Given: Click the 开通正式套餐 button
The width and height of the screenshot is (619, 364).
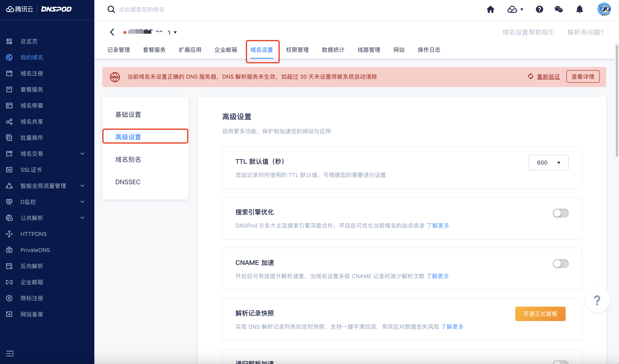Looking at the screenshot, I should click(540, 314).
